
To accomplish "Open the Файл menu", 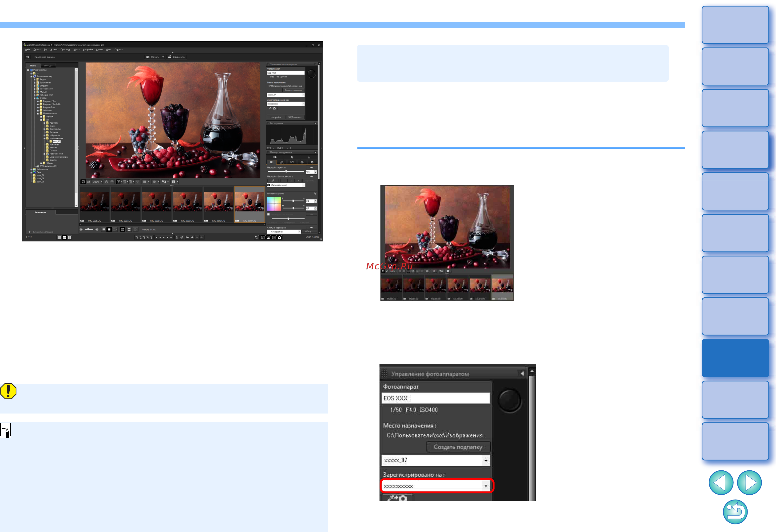I will click(x=28, y=49).
